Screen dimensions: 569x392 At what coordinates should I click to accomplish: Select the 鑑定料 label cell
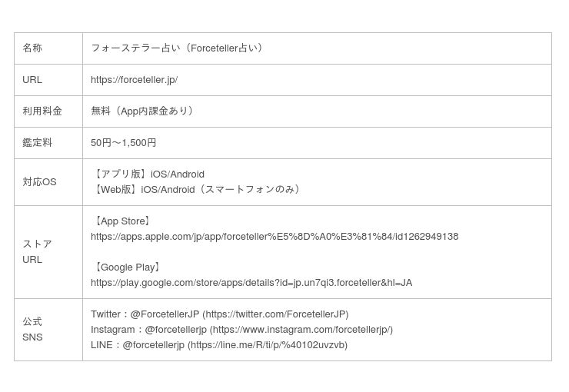click(37, 143)
